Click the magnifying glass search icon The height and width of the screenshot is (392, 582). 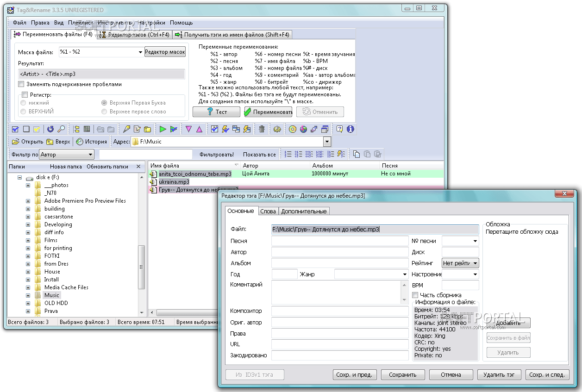coord(61,129)
